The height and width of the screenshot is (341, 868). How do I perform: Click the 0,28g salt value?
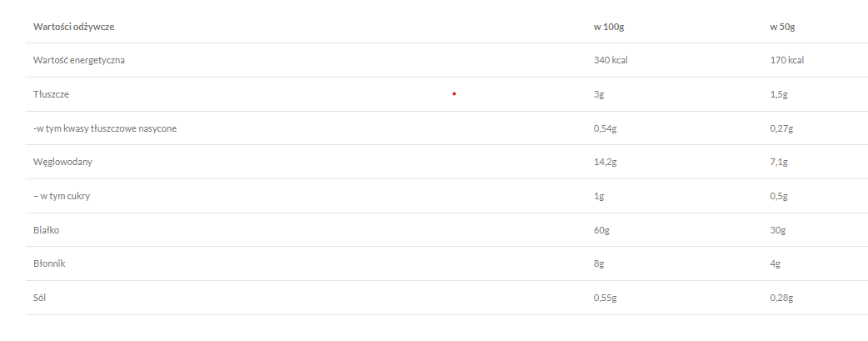781,298
